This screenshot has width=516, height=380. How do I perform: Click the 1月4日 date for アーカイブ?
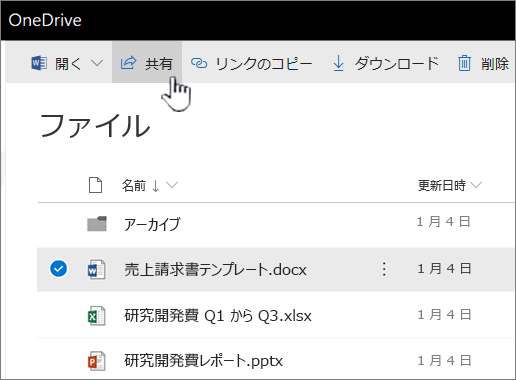(443, 222)
